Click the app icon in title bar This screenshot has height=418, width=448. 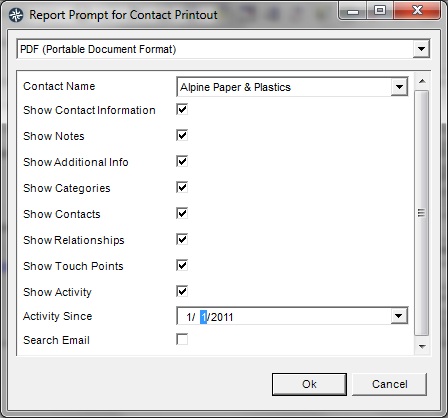[16, 15]
